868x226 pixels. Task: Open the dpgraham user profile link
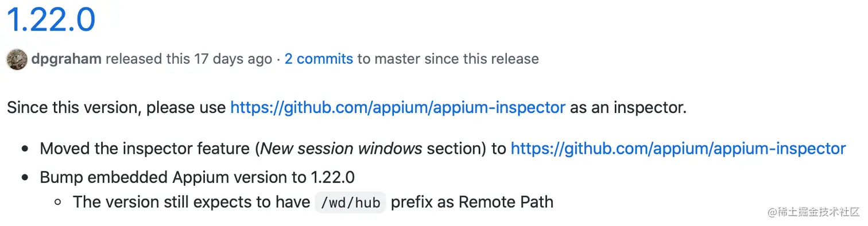(x=67, y=59)
